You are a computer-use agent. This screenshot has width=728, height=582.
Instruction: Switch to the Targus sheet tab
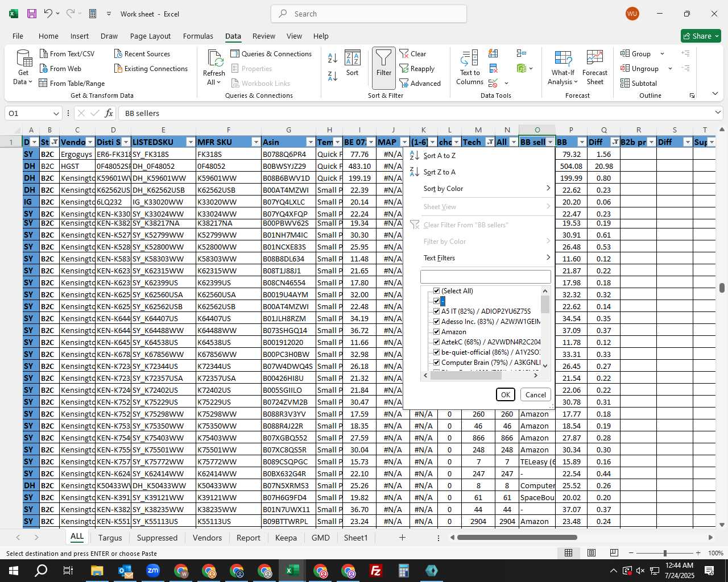(x=110, y=538)
